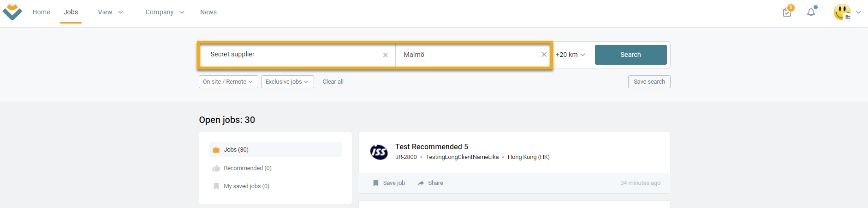The image size is (868, 208).
Task: Click the JR-2800 job reference
Action: 406,157
